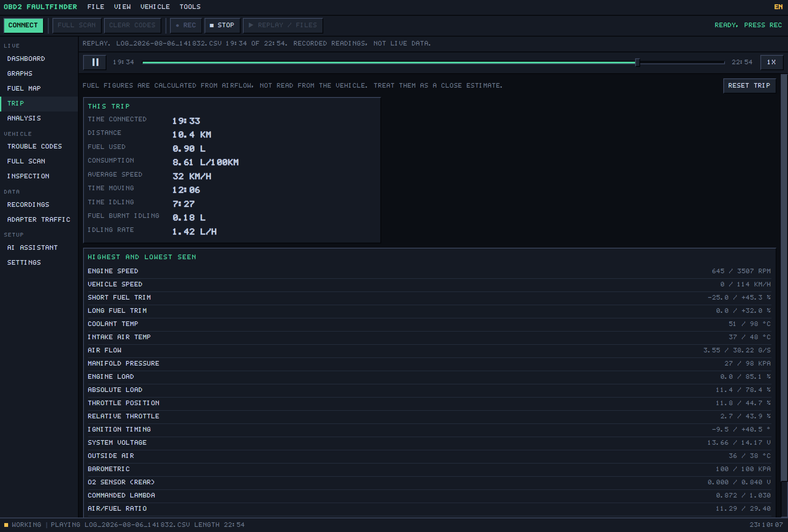Viewport: 788px width, 532px height.
Task: Click Clear Codes toolbar button
Action: point(132,26)
